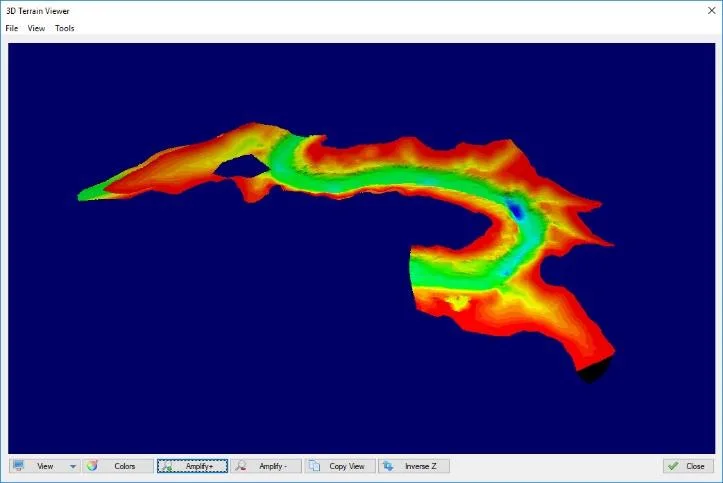Close the 3D Terrain Viewer window
Image resolution: width=723 pixels, height=483 pixels.
pyautogui.click(x=711, y=11)
